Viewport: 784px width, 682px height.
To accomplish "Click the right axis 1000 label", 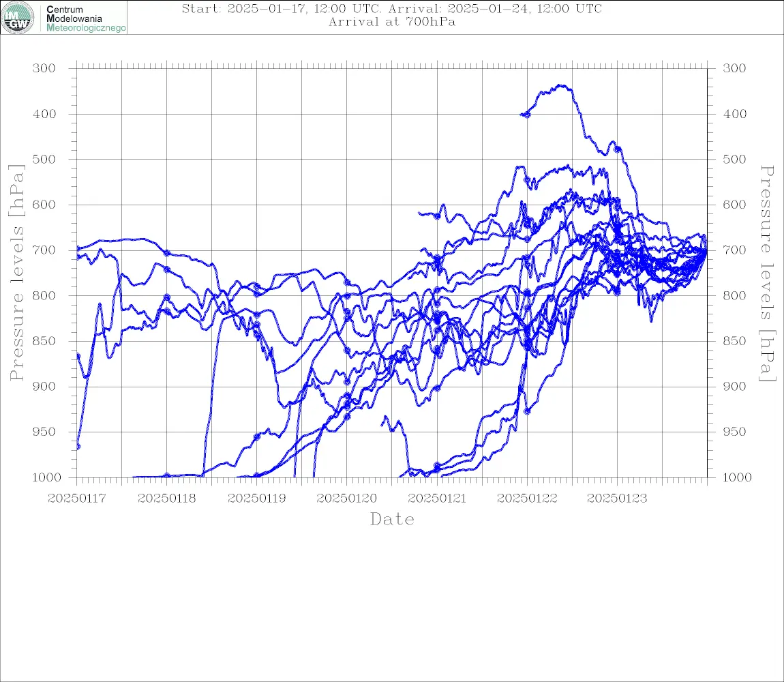I will (x=738, y=477).
